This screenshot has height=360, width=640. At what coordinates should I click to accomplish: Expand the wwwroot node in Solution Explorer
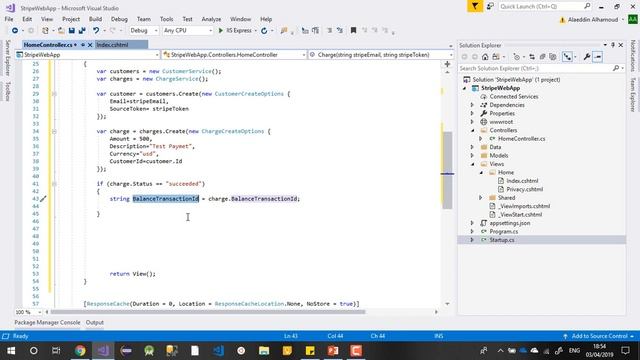[x=472, y=122]
